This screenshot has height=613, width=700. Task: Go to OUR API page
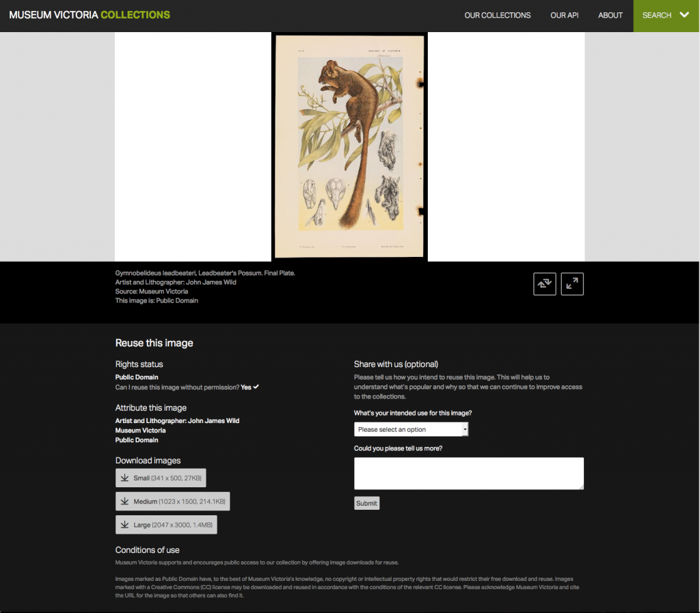[x=564, y=15]
